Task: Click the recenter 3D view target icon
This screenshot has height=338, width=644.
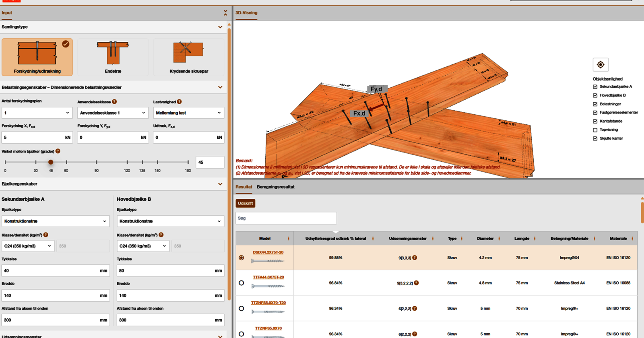Action: [x=601, y=64]
